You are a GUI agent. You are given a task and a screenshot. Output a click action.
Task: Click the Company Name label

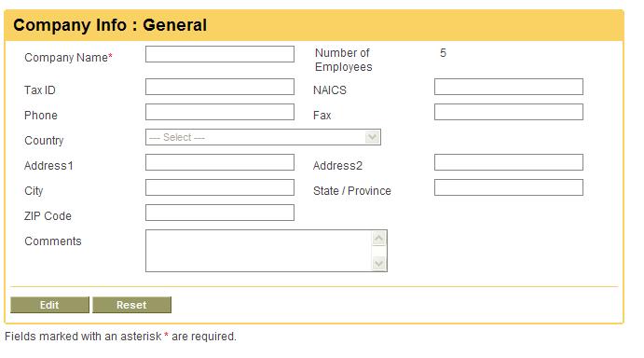[x=68, y=58]
